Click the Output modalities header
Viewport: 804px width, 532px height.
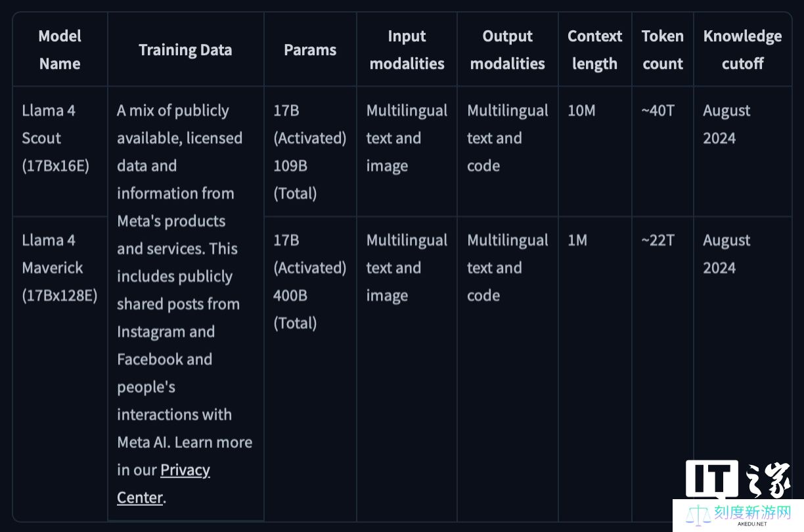pyautogui.click(x=508, y=50)
